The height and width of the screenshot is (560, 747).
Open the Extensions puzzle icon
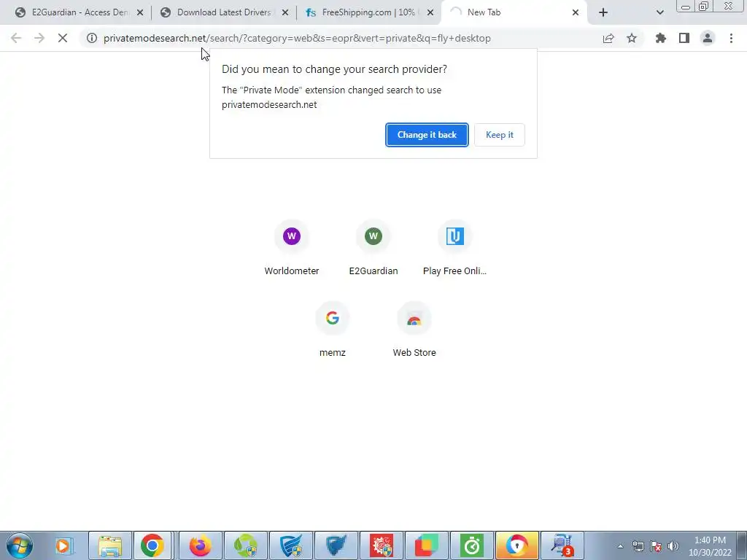coord(661,38)
